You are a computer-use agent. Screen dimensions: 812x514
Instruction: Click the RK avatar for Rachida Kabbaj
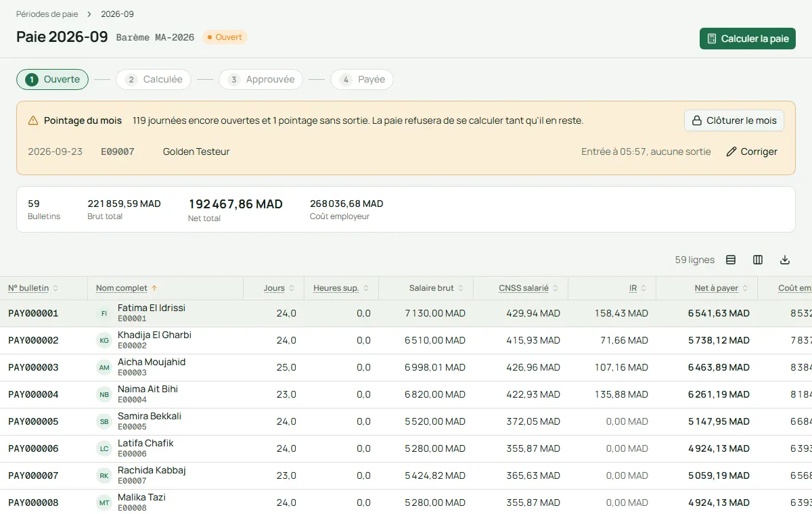point(104,475)
